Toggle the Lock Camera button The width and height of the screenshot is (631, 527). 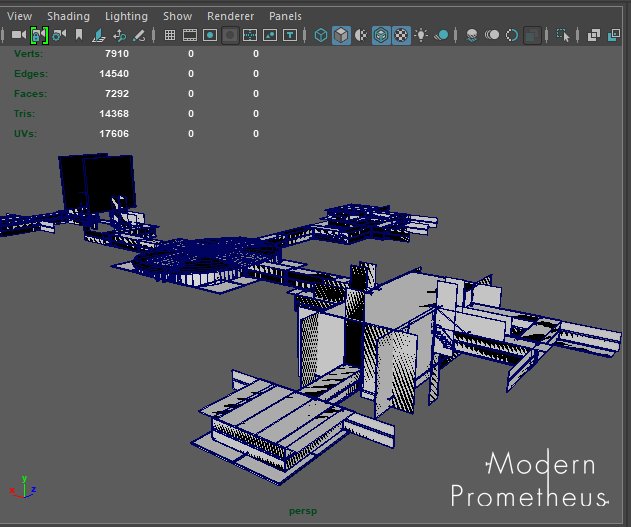(39, 35)
